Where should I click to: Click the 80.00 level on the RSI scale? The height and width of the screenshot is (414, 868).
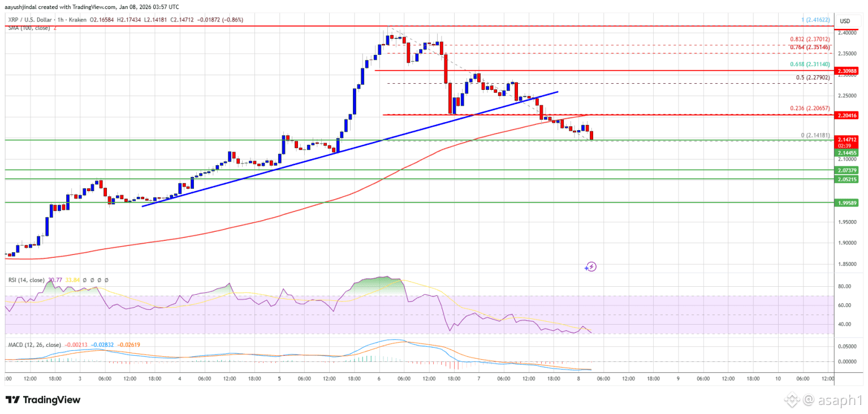click(844, 286)
